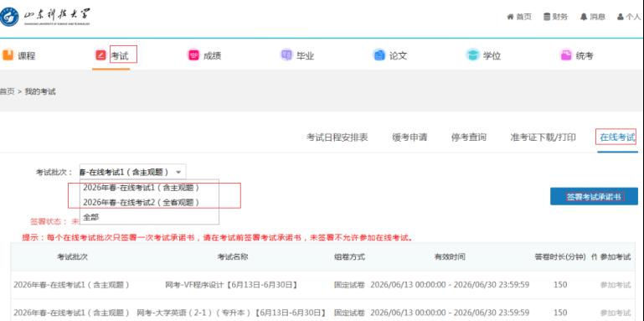This screenshot has width=644, height=321.
Task: Click the home icon beside 首页
Action: click(x=510, y=17)
